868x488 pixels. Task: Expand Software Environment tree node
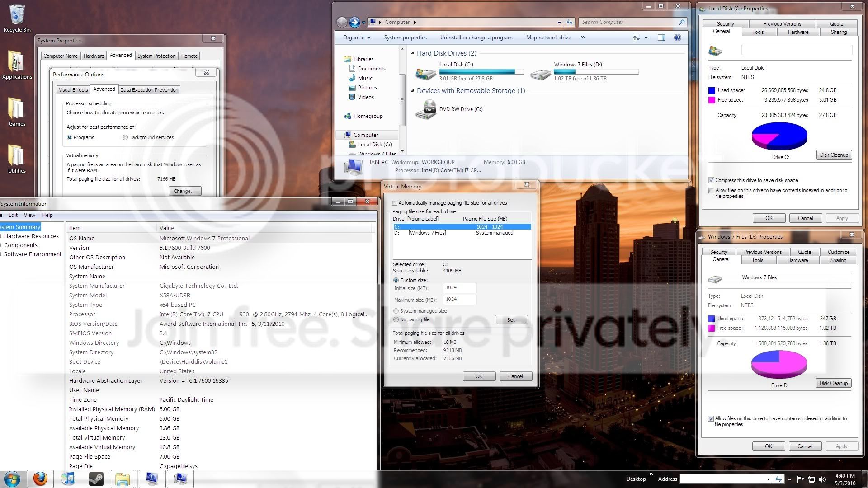[x=1, y=254]
